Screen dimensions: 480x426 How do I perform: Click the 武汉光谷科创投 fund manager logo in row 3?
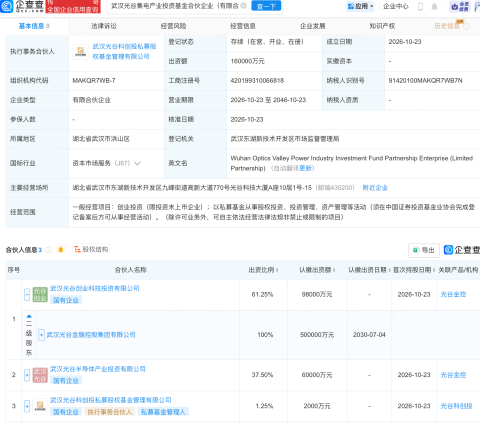point(40,406)
